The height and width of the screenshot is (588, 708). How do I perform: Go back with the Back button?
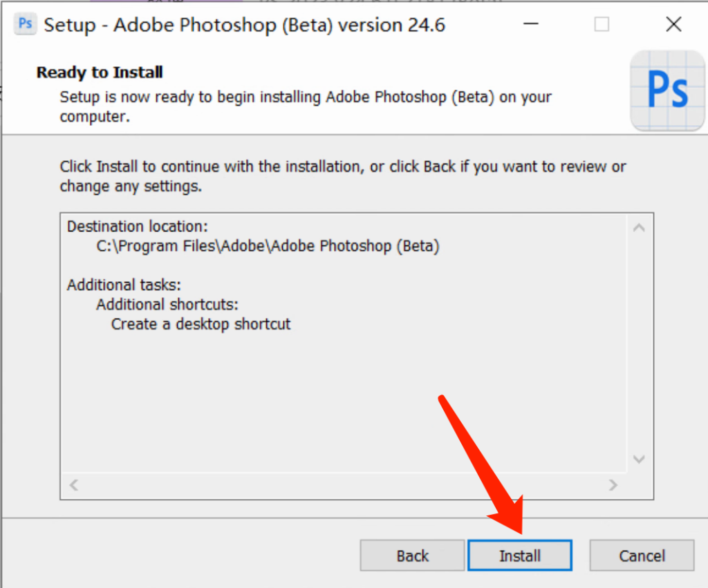click(412, 556)
